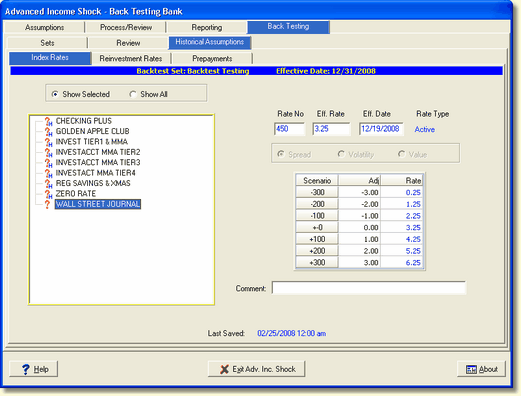Switch to the Sets sub-tab
Image resolution: width=521 pixels, height=396 pixels.
pos(47,43)
